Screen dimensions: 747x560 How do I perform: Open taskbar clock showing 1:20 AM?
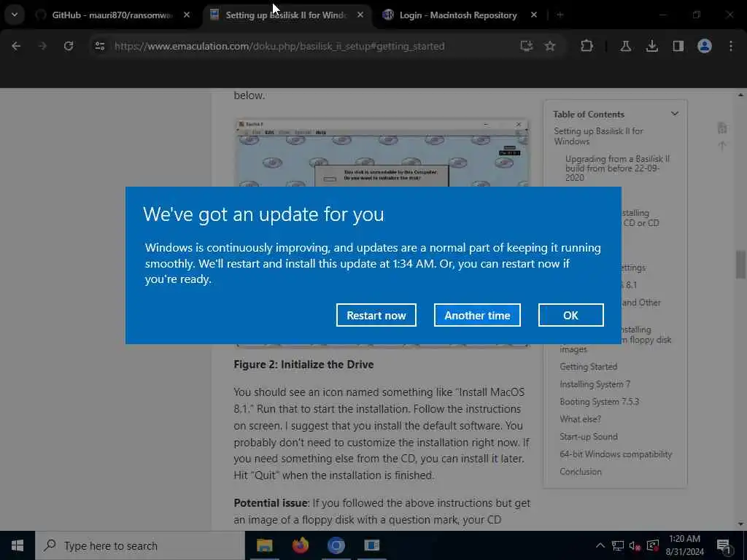(x=684, y=545)
